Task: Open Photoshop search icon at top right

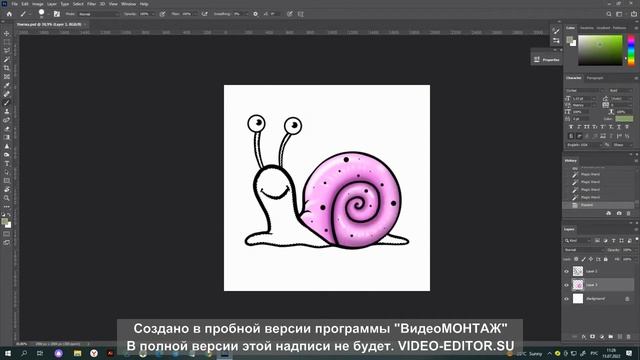Action: (x=609, y=14)
